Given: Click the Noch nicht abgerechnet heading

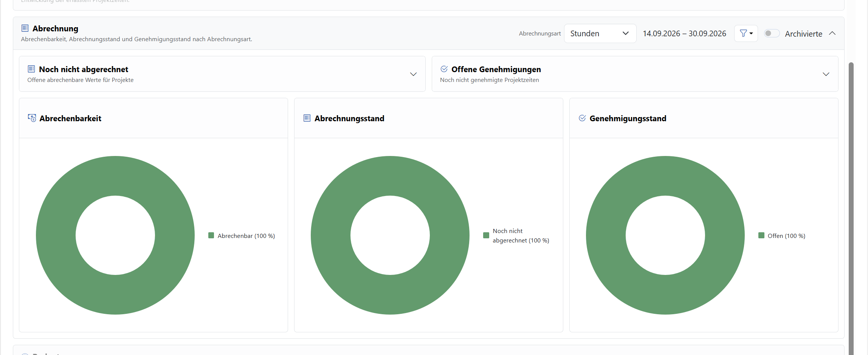Looking at the screenshot, I should coord(84,69).
